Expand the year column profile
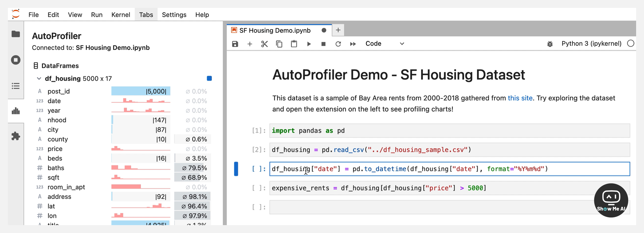The image size is (644, 233). (122, 110)
